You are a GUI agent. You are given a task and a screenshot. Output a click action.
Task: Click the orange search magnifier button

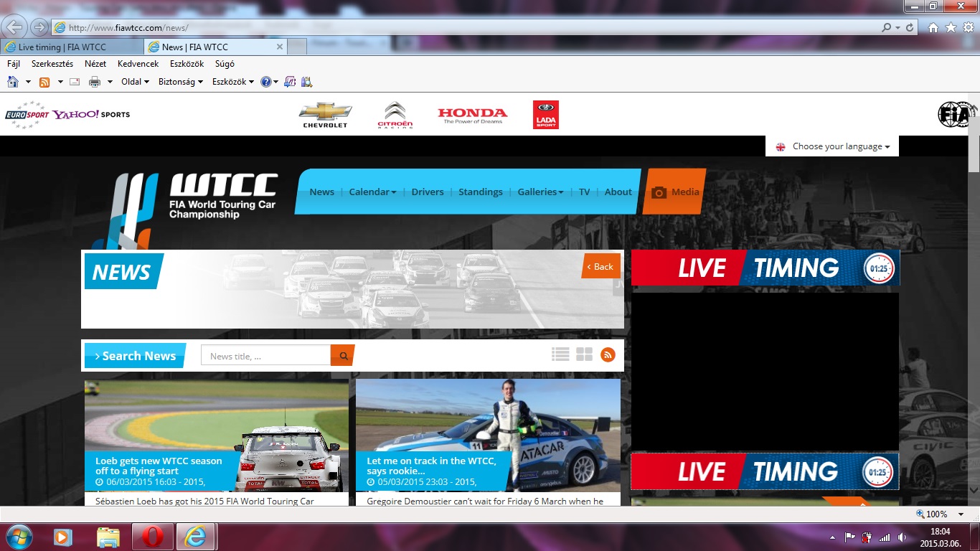point(343,356)
